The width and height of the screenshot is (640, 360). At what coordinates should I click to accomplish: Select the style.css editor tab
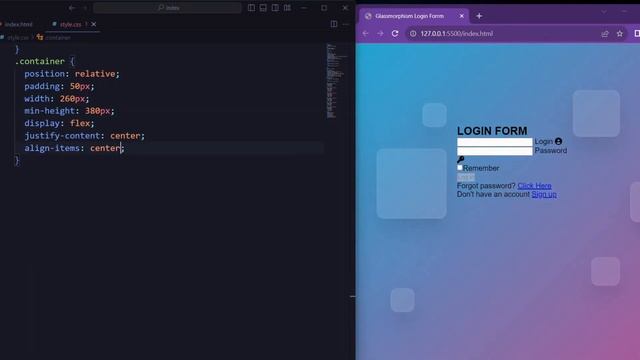[x=70, y=24]
